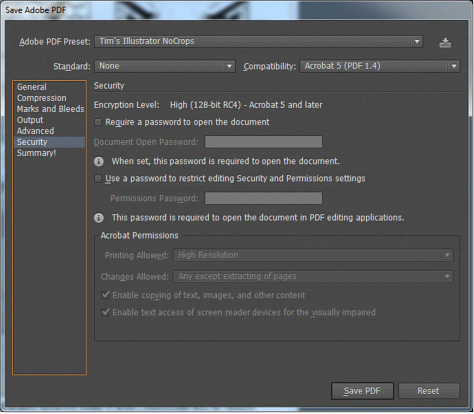Open the Adobe PDF Preset dropdown

coord(259,41)
